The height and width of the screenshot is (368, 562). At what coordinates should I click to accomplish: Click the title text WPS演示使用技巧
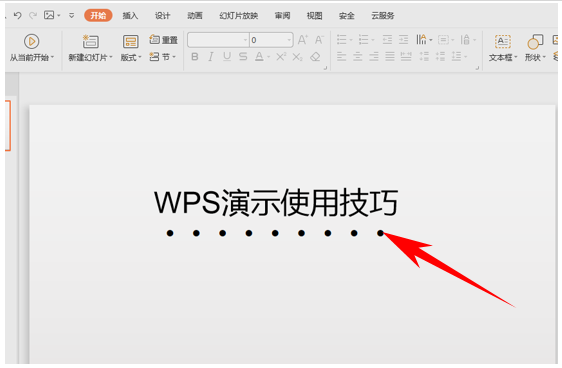tap(276, 203)
